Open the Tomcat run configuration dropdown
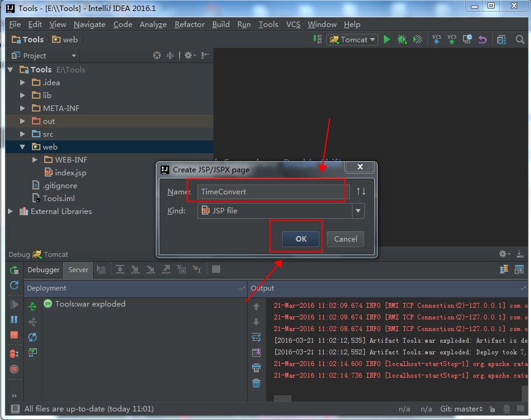 pyautogui.click(x=352, y=40)
